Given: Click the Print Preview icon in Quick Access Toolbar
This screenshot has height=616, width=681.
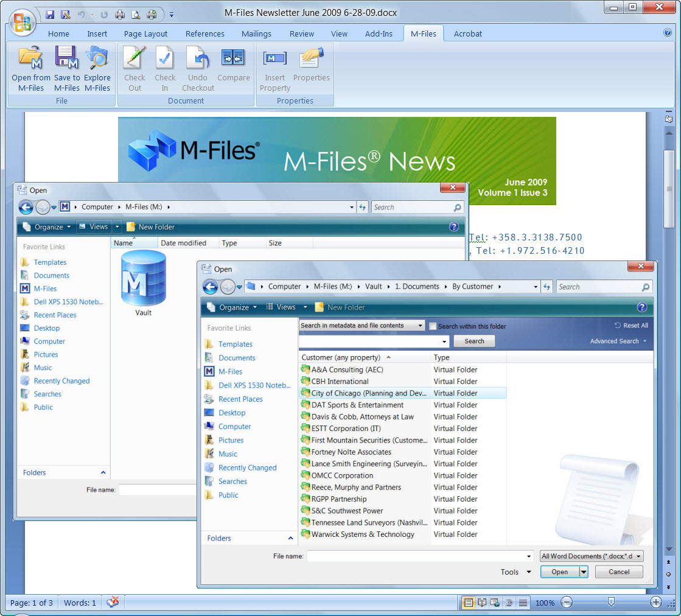Looking at the screenshot, I should [136, 15].
